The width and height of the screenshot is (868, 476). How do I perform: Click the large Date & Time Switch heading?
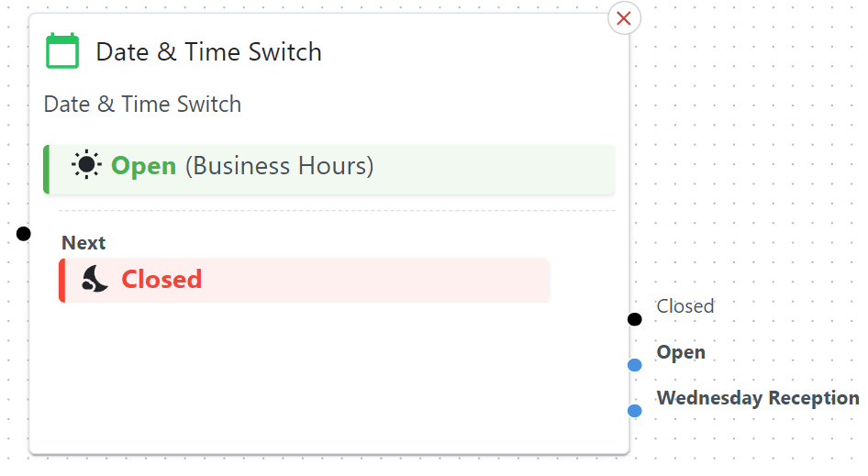tap(208, 52)
